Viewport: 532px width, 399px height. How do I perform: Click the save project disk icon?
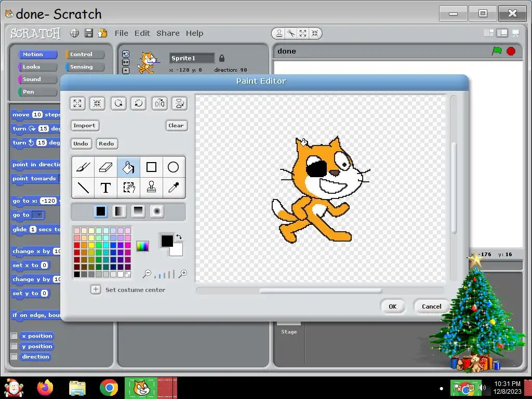coord(89,33)
